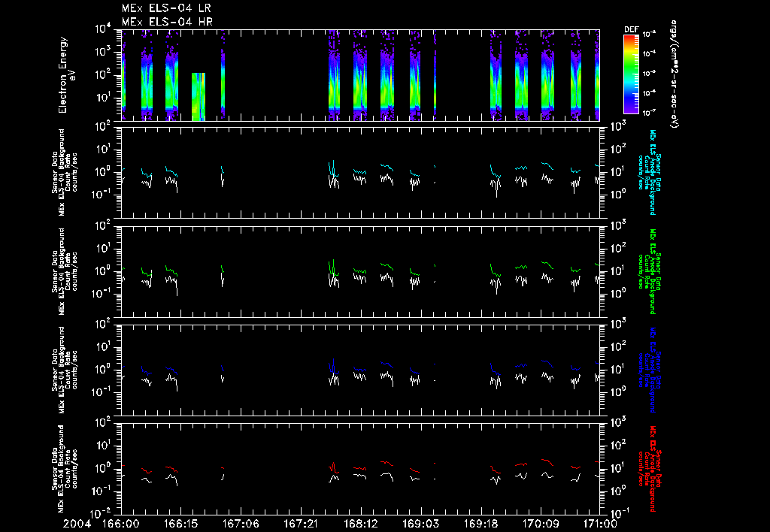Click the '168:12' time axis label
770x532 pixels.
(360, 524)
